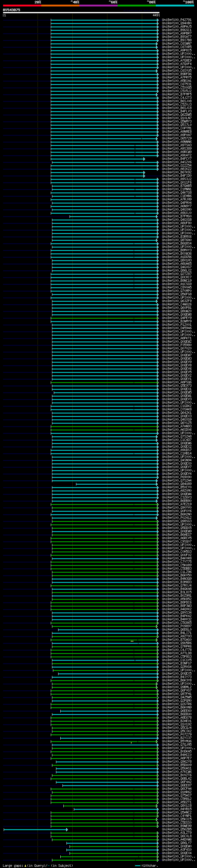This screenshot has height=868, width=197.
Task: Open hit UniRef100_A9U4T2
Action: coord(176,155)
